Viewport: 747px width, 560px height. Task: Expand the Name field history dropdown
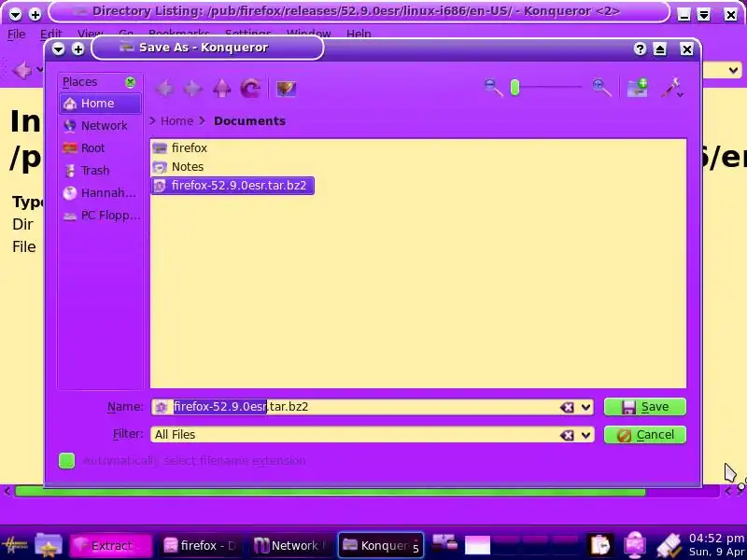point(586,408)
